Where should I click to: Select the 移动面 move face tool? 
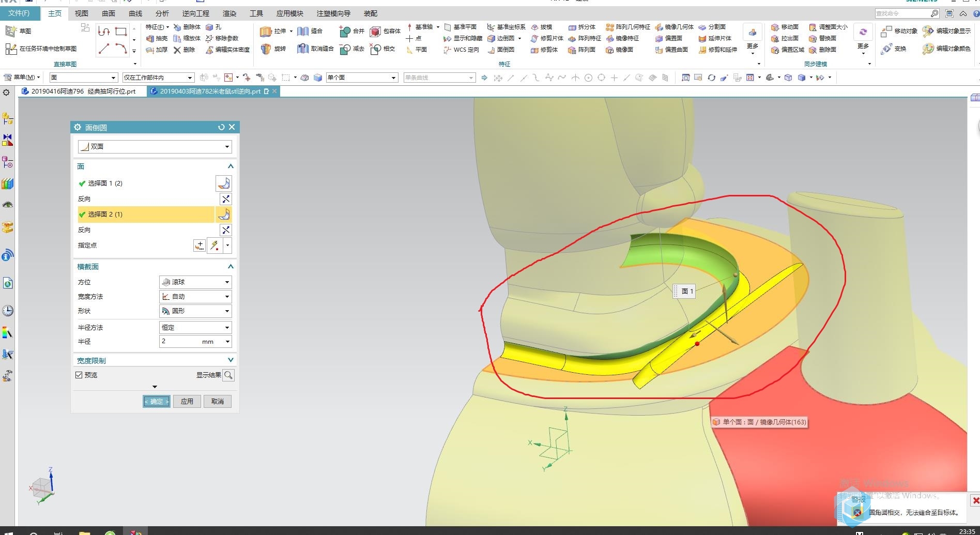point(785,27)
